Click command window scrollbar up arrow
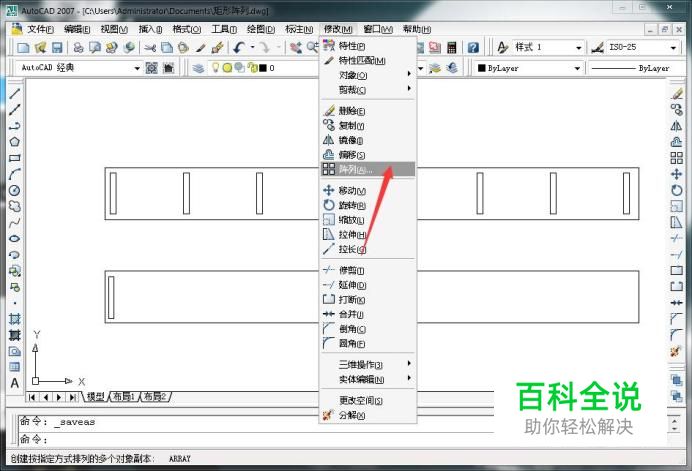The image size is (692, 471). [x=674, y=421]
